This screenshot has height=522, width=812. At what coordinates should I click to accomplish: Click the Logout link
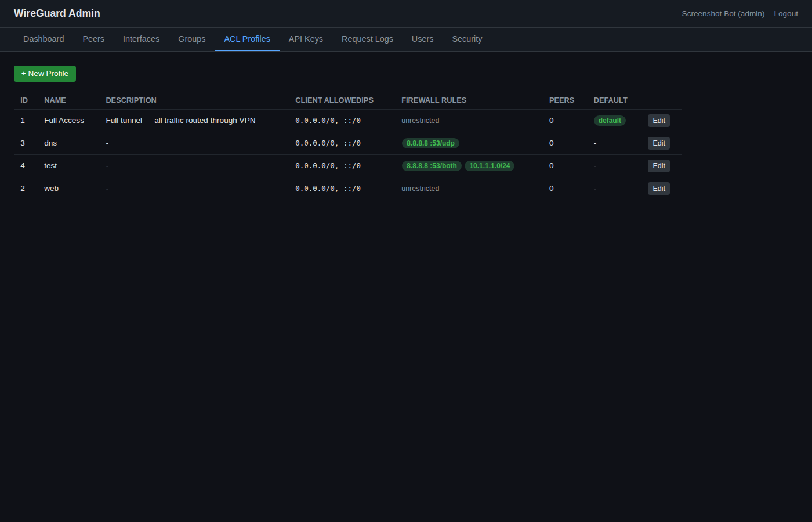coord(786,13)
